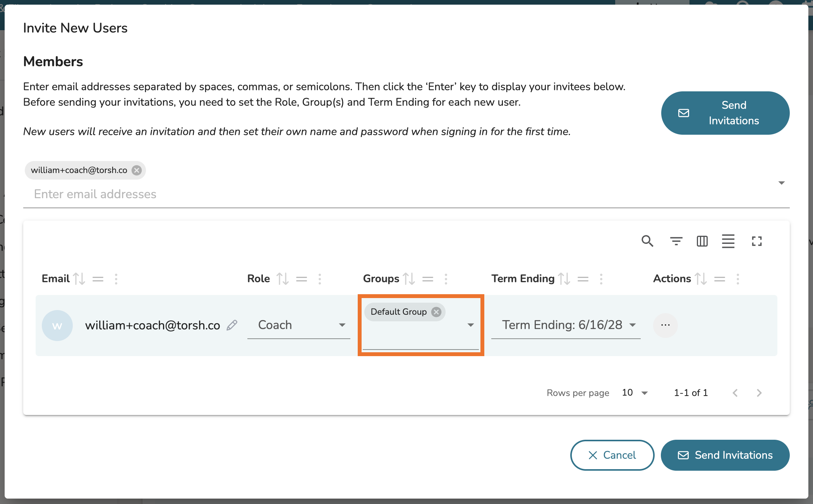Screen dimensions: 813x504
Task: Grab Role column drag handle
Action: pyautogui.click(x=302, y=279)
